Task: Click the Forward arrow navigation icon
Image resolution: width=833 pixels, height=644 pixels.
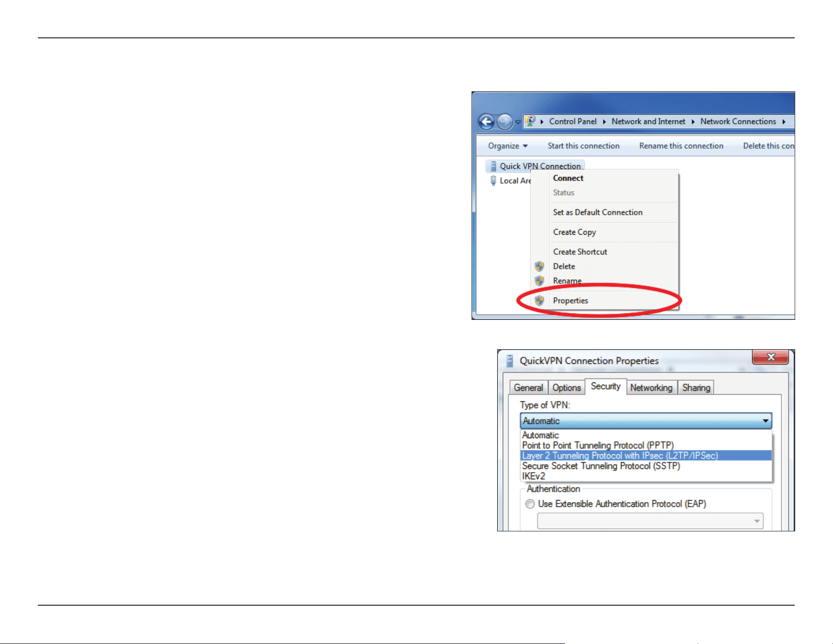Action: point(505,122)
